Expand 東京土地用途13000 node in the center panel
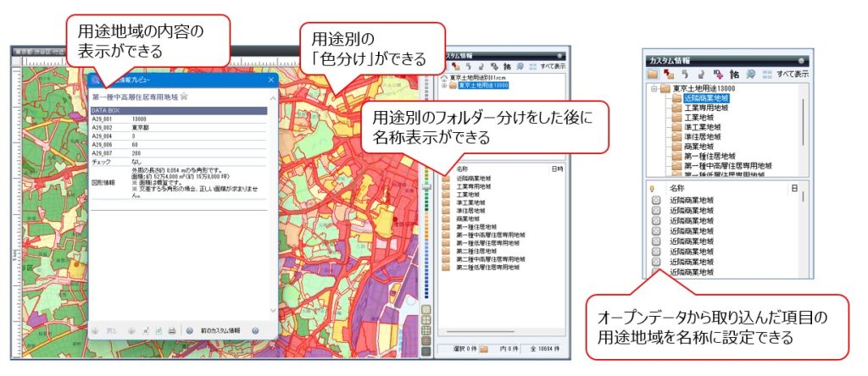Screen dimensions: 868x376 (444, 86)
